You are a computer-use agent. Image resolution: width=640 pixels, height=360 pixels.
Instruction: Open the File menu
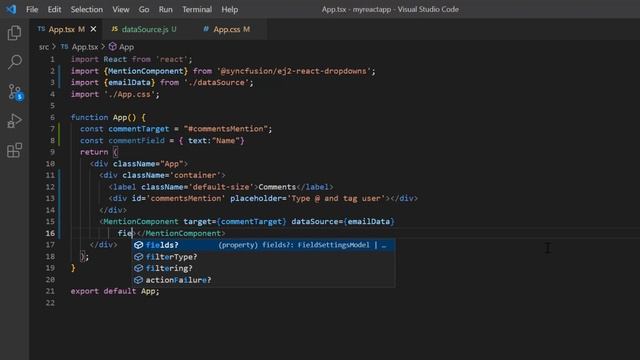point(32,9)
